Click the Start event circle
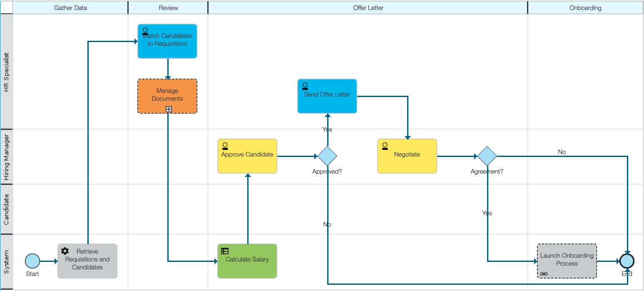Screen dimensions: 644x291 (x=32, y=261)
